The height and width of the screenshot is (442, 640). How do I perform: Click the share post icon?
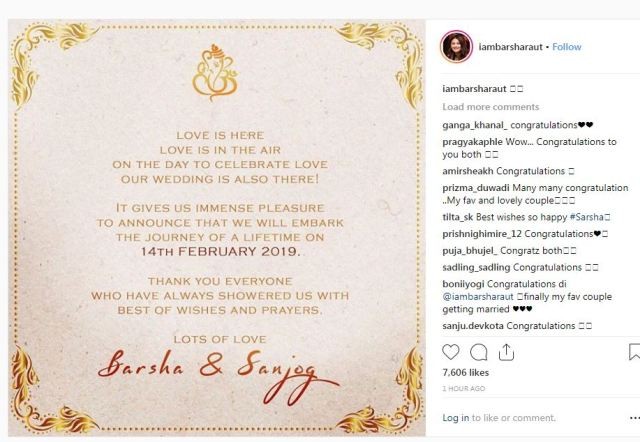pyautogui.click(x=506, y=352)
